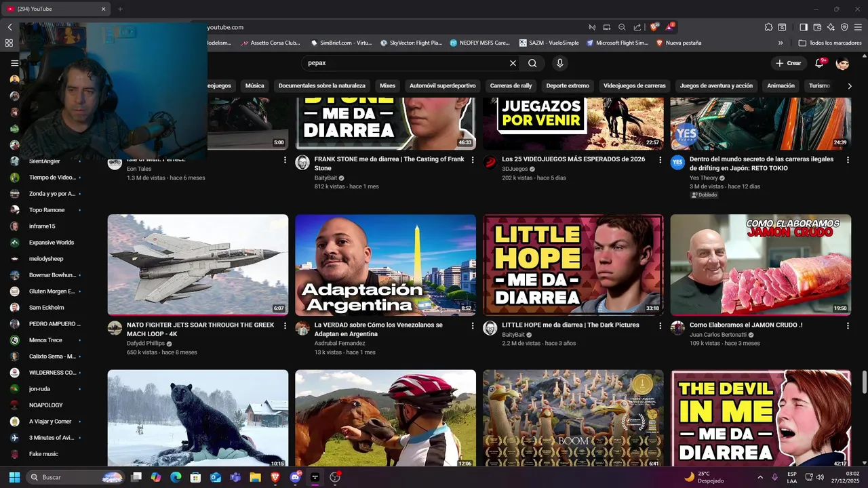
Task: Open the Brave main menu
Action: click(x=859, y=27)
